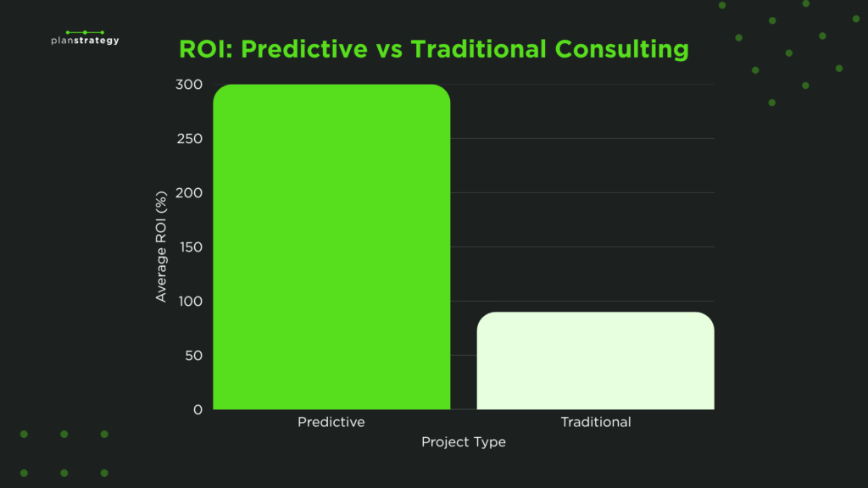Click the word Consulting in the title
The height and width of the screenshot is (488, 868).
621,49
